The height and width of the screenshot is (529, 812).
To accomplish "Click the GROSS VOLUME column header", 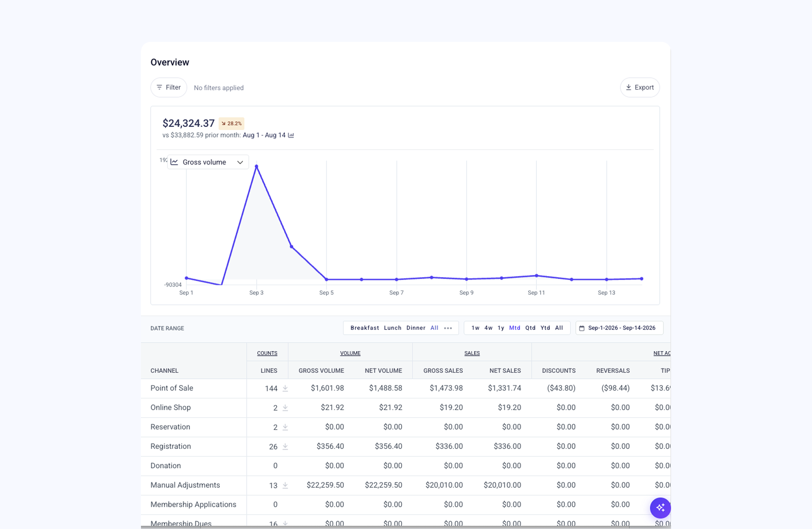I will click(321, 371).
